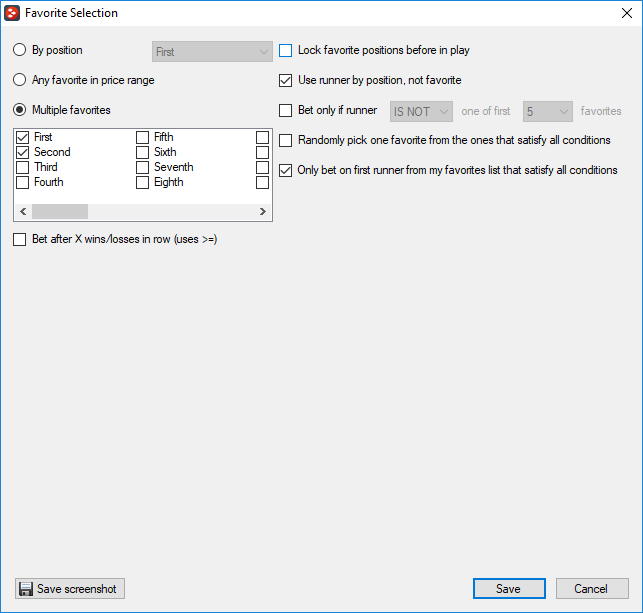The height and width of the screenshot is (613, 643).
Task: Check the Sixth favorite checkbox
Action: coord(142,152)
